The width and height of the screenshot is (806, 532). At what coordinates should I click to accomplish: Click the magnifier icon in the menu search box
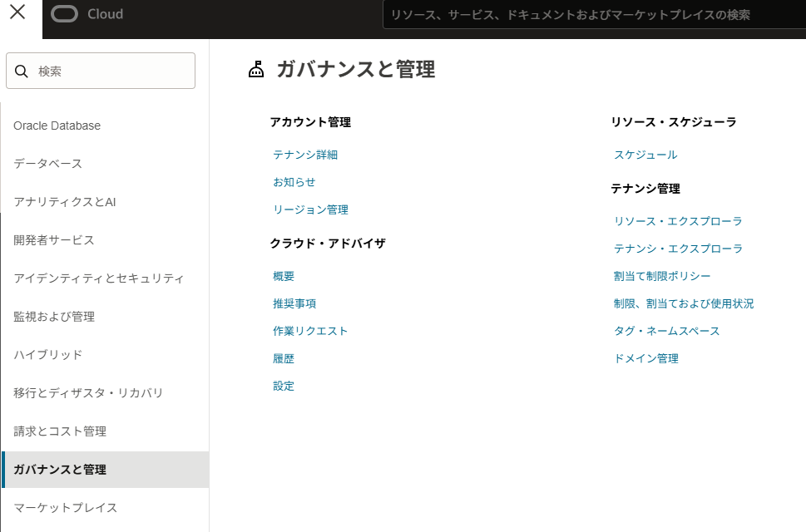coord(21,71)
